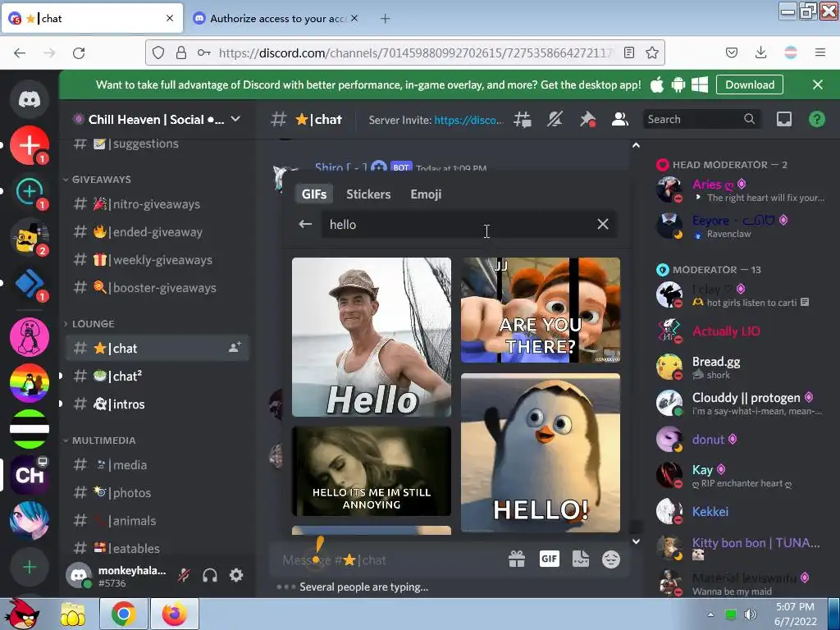Click create invite icon on chat channel
840x630 pixels.
click(x=235, y=348)
